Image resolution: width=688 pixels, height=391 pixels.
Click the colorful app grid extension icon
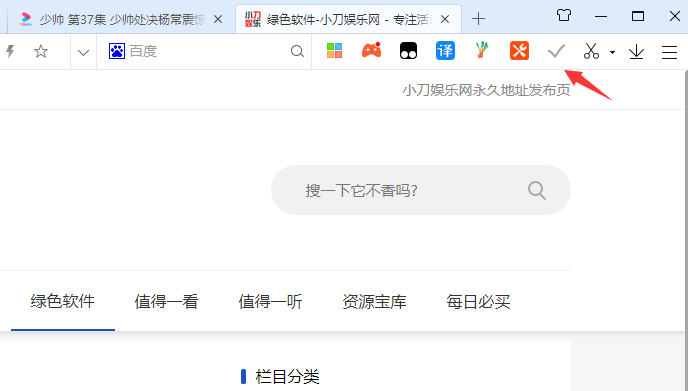tap(334, 51)
